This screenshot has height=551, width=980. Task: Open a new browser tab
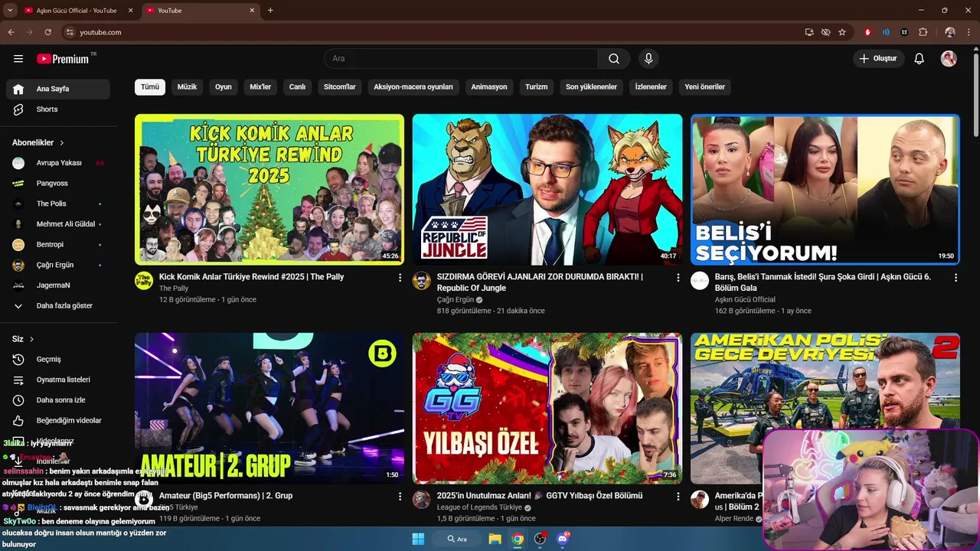pos(270,11)
